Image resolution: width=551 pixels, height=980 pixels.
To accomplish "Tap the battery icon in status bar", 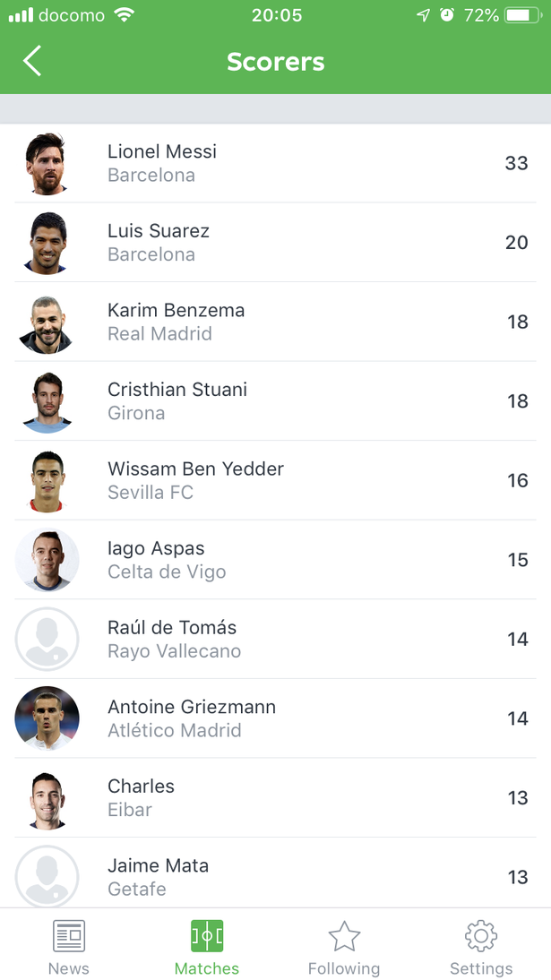I will (523, 15).
